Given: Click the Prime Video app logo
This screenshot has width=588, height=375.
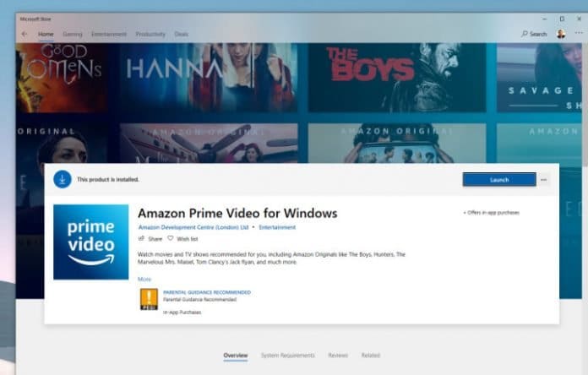Looking at the screenshot, I should point(91,242).
